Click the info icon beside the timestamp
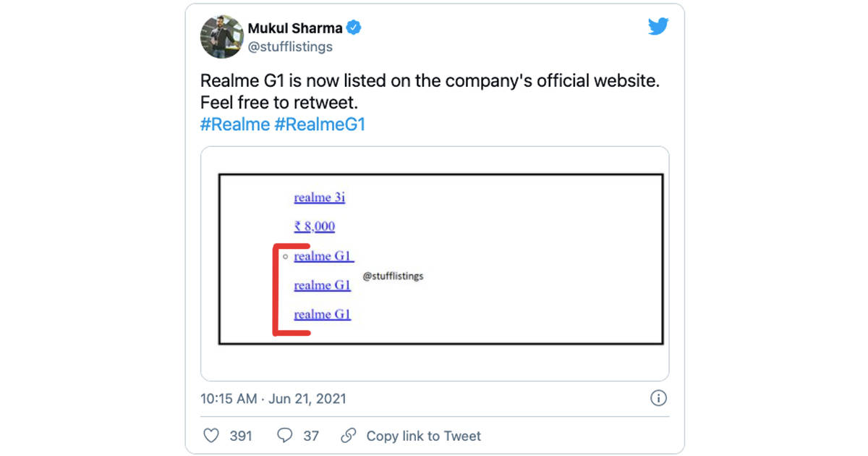Viewport: 868px width, 456px height. (x=659, y=398)
